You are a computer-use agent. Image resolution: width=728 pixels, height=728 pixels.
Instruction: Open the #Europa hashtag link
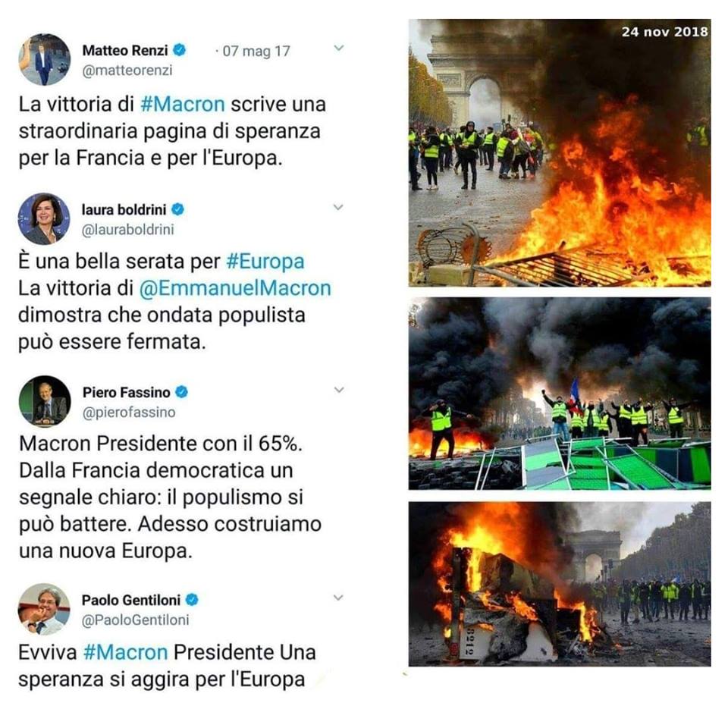pyautogui.click(x=265, y=262)
